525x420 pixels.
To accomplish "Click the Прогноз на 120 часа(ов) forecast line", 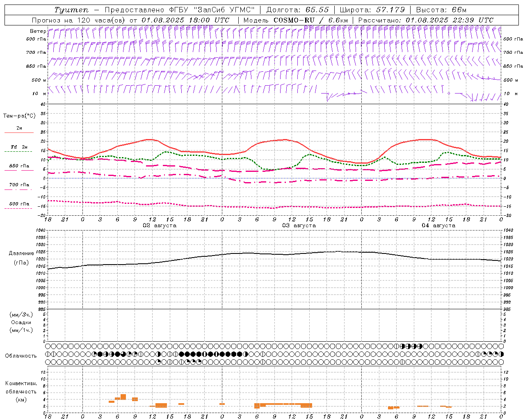I will click(x=131, y=20).
